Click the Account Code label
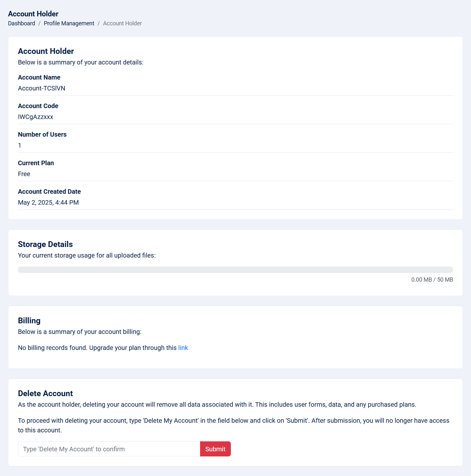Screen dimensions: 471x476 point(38,106)
